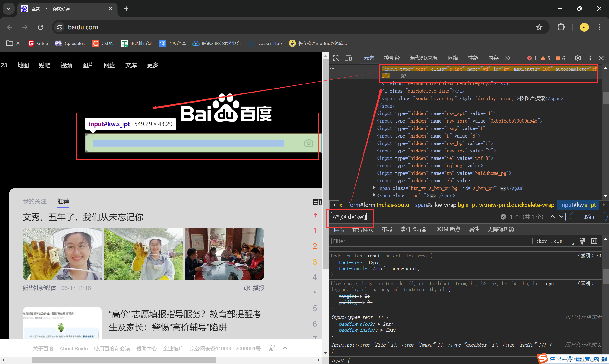Open the 无障碍功能 pane tab
The height and width of the screenshot is (364, 609).
[x=501, y=229]
